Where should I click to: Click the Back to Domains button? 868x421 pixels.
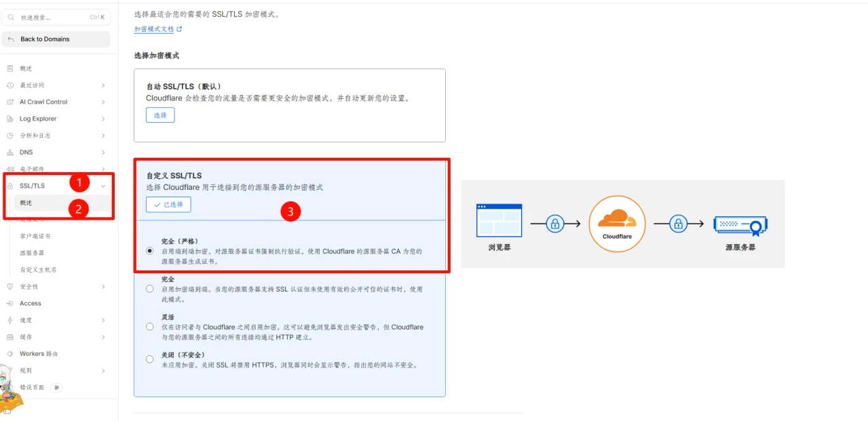tap(56, 39)
